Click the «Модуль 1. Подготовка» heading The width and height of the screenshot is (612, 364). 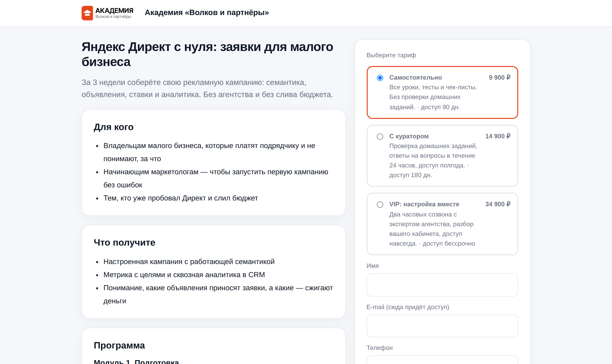click(136, 361)
